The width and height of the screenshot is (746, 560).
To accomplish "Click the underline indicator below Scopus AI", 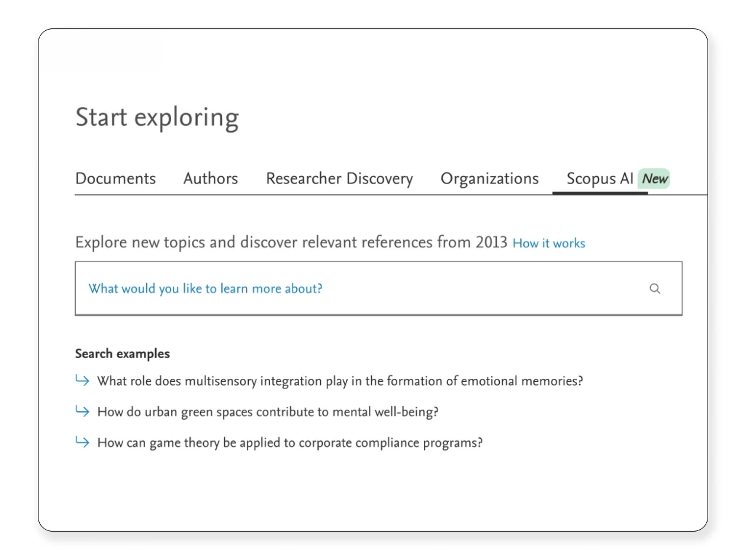I will coord(600,194).
